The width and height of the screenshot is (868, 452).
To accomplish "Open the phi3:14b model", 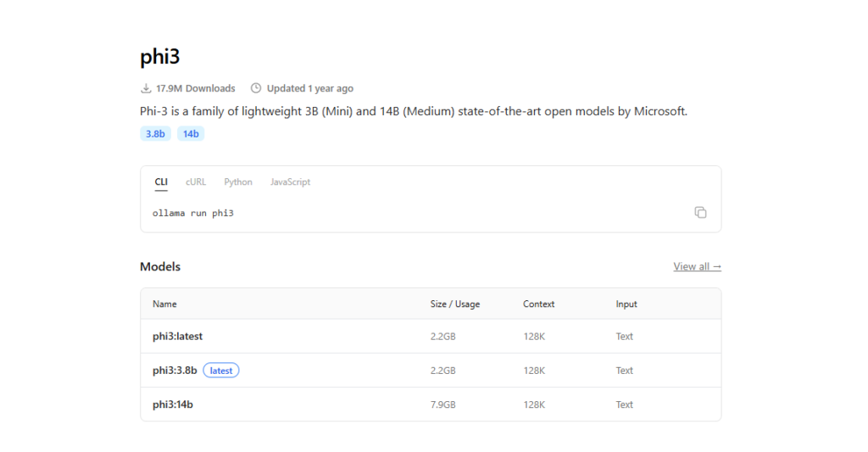I will pyautogui.click(x=431, y=405).
